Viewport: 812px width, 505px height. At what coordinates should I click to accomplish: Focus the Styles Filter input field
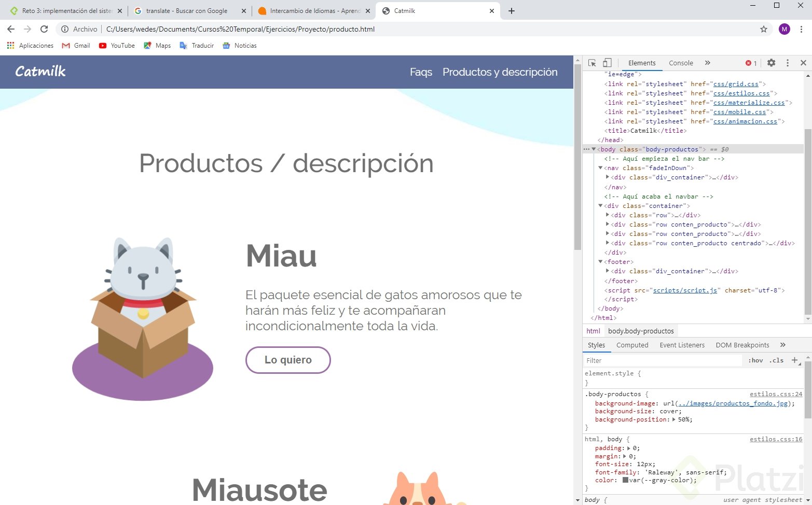point(663,360)
